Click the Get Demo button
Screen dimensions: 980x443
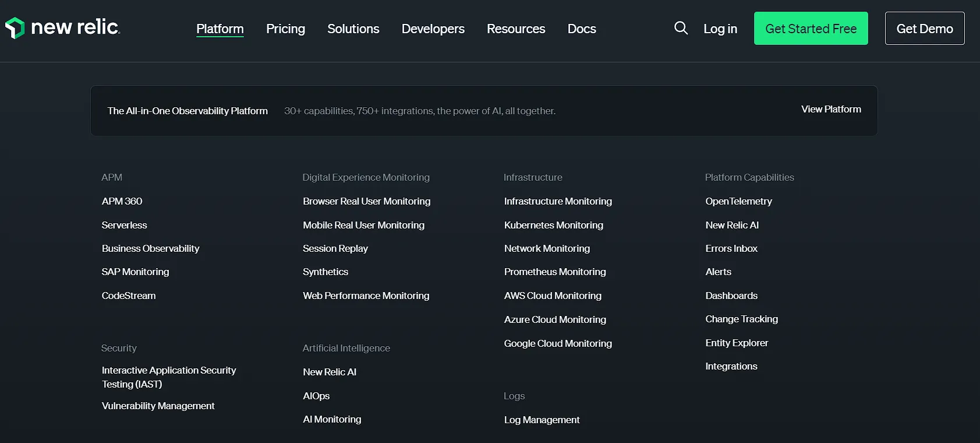tap(925, 29)
